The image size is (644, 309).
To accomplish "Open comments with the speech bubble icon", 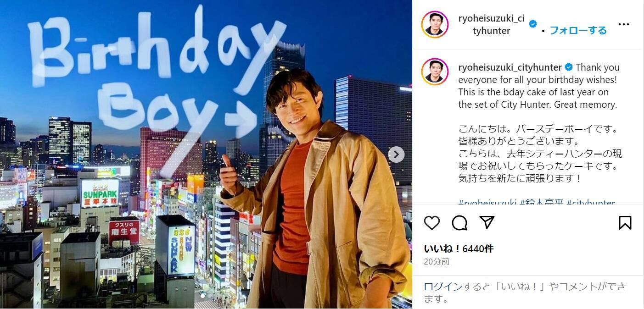I will pyautogui.click(x=459, y=223).
